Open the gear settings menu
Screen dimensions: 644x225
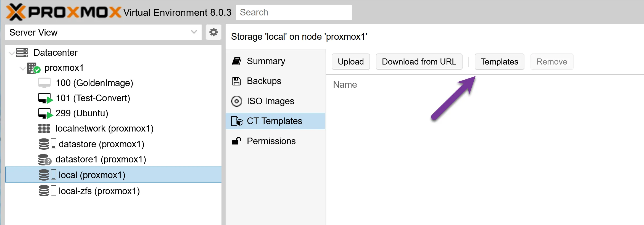(213, 32)
